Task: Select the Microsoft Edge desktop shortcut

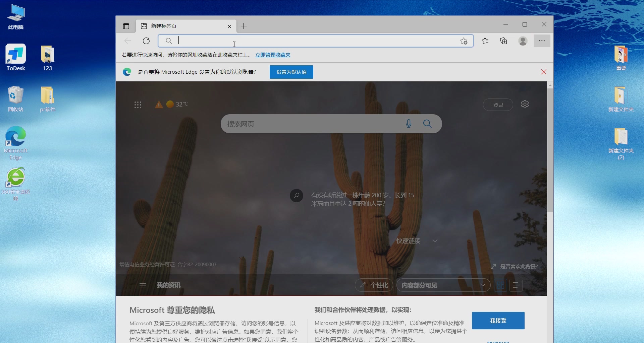Action: point(16,143)
